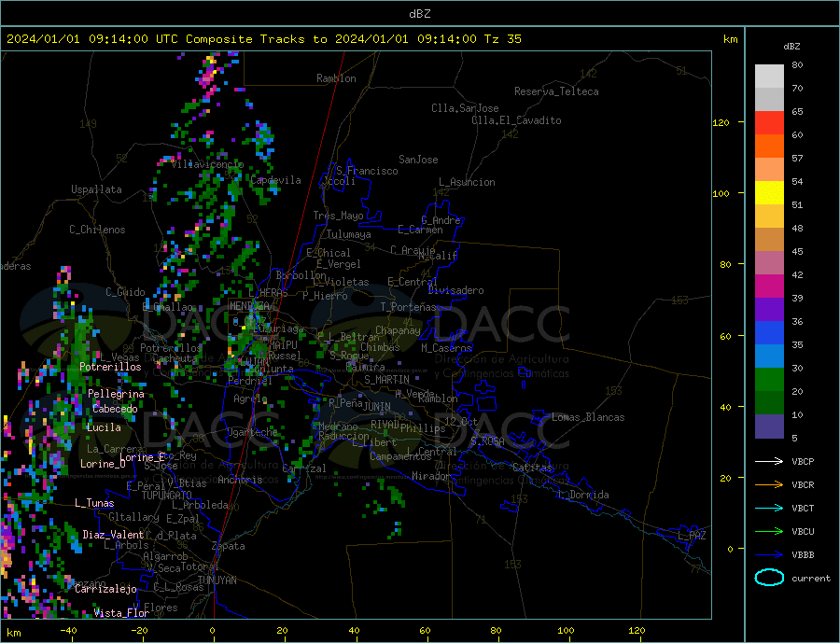Click the 'Tulumaya' place label

tap(349, 234)
